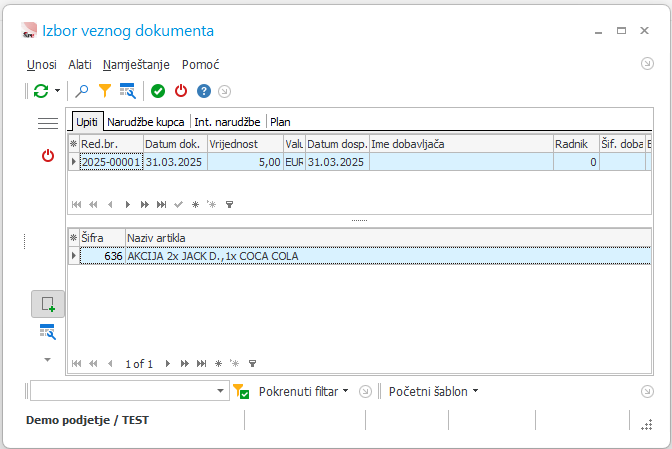This screenshot has height=449, width=672.
Task: Switch to the Int. narudžbe tab
Action: [x=227, y=122]
